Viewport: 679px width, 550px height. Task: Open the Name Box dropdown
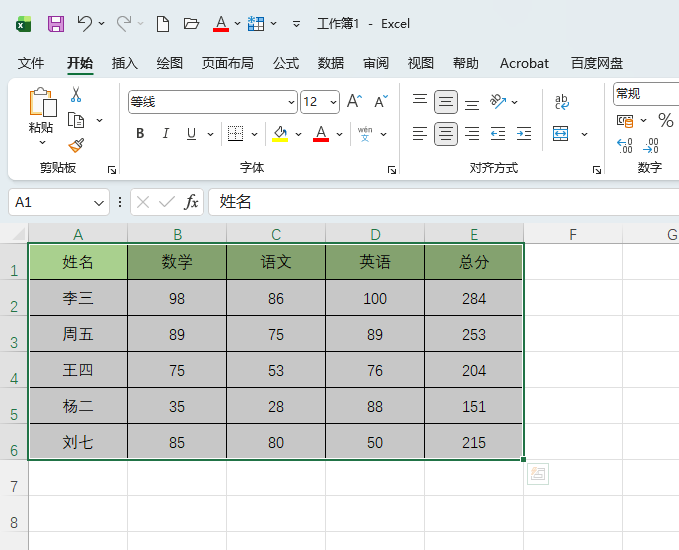(99, 203)
